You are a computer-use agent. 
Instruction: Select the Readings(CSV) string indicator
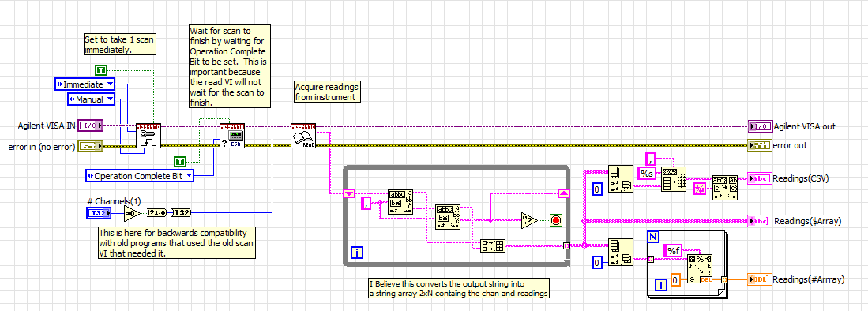[x=759, y=178]
